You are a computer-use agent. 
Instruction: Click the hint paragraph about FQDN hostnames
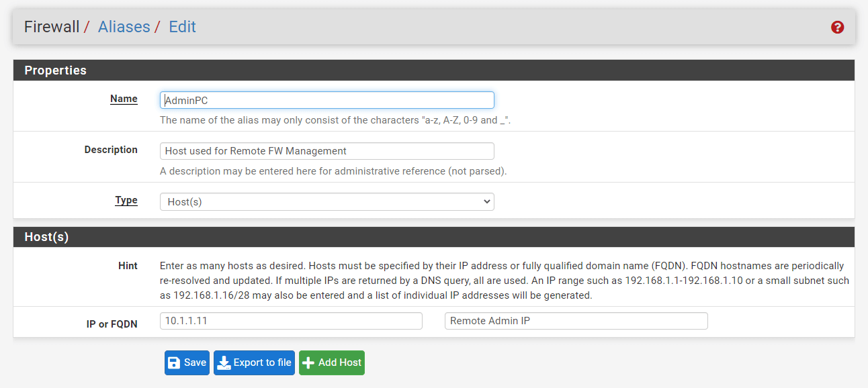505,281
